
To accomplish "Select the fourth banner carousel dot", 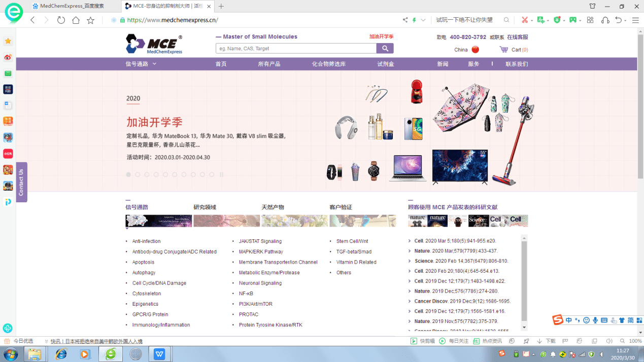I will click(x=156, y=174).
